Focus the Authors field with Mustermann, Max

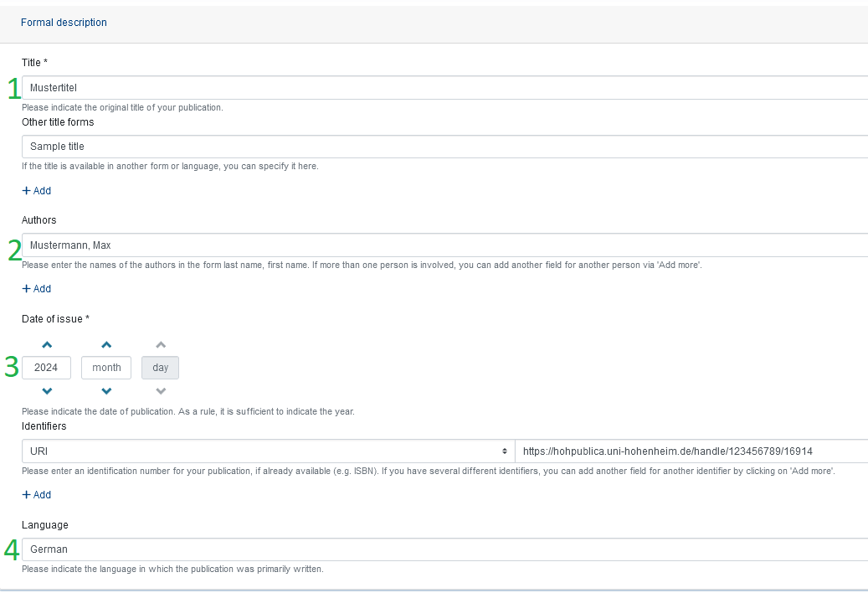[x=444, y=245]
